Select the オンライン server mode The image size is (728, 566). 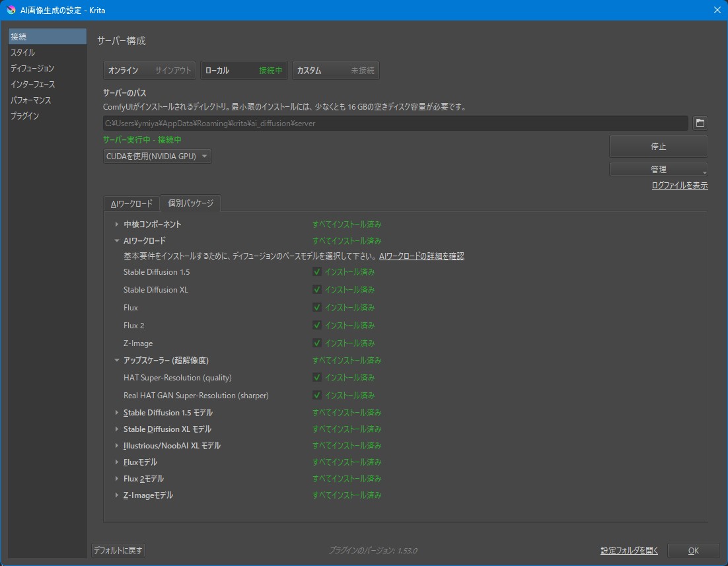coord(149,71)
